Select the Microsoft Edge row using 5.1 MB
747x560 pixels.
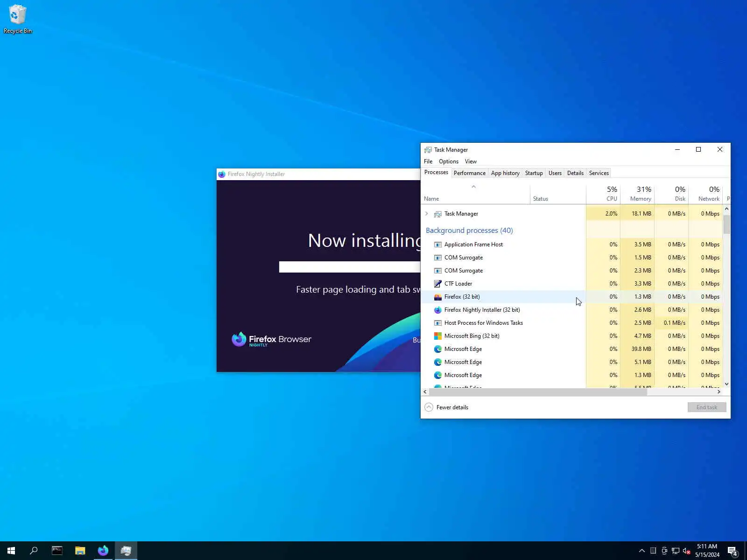click(572, 362)
